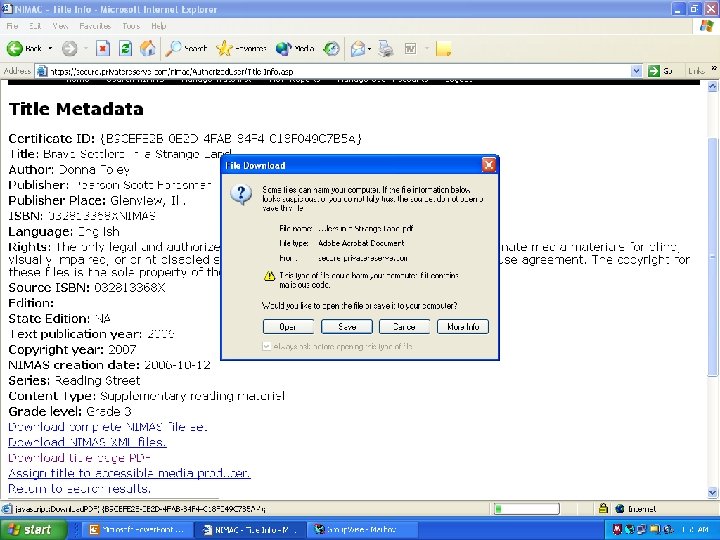The image size is (720, 540).
Task: Open the Back button history dropdown
Action: coord(50,48)
